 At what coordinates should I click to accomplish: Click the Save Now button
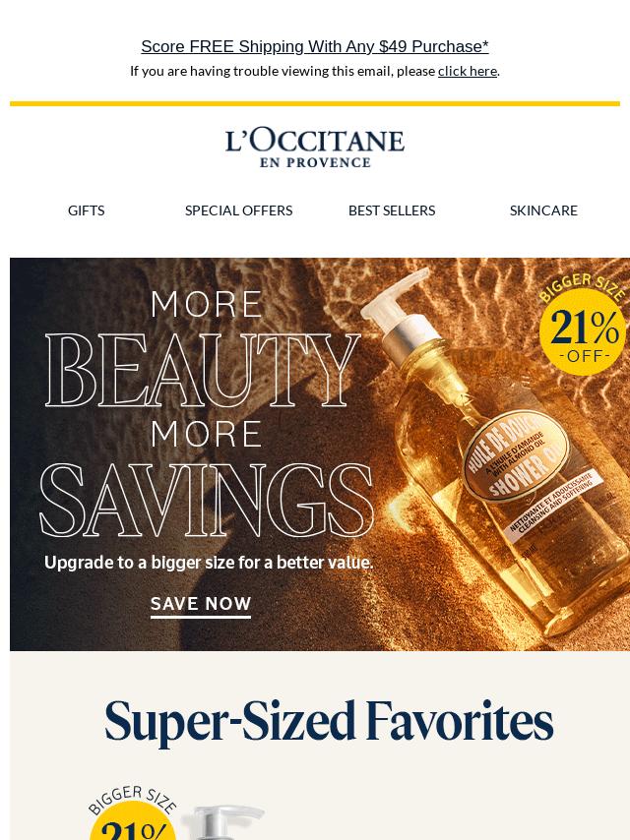pyautogui.click(x=201, y=605)
